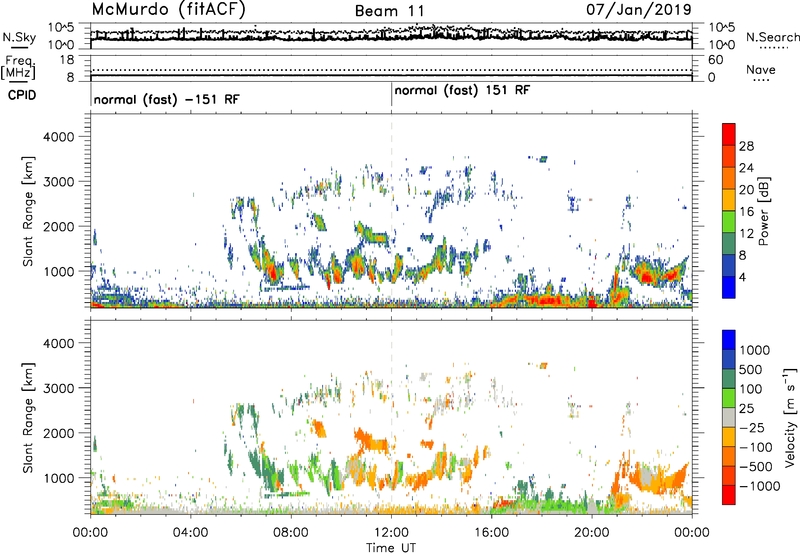800x554 pixels.
Task: Click the '500' velocity colorbar tick value
Action: click(x=750, y=370)
